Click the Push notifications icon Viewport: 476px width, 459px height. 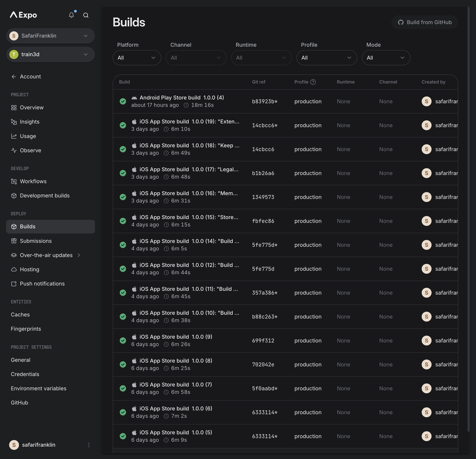point(14,284)
